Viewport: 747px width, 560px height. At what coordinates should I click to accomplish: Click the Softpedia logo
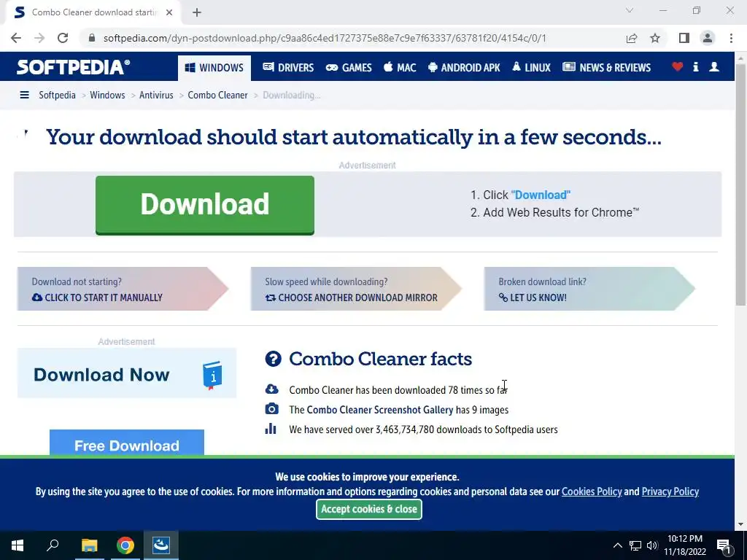[73, 67]
